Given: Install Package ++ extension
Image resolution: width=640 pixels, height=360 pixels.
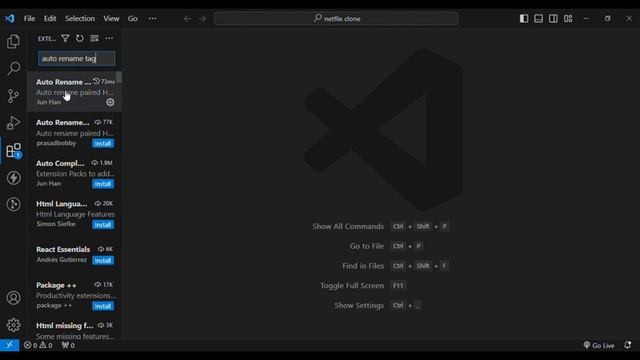Looking at the screenshot, I should pyautogui.click(x=103, y=306).
